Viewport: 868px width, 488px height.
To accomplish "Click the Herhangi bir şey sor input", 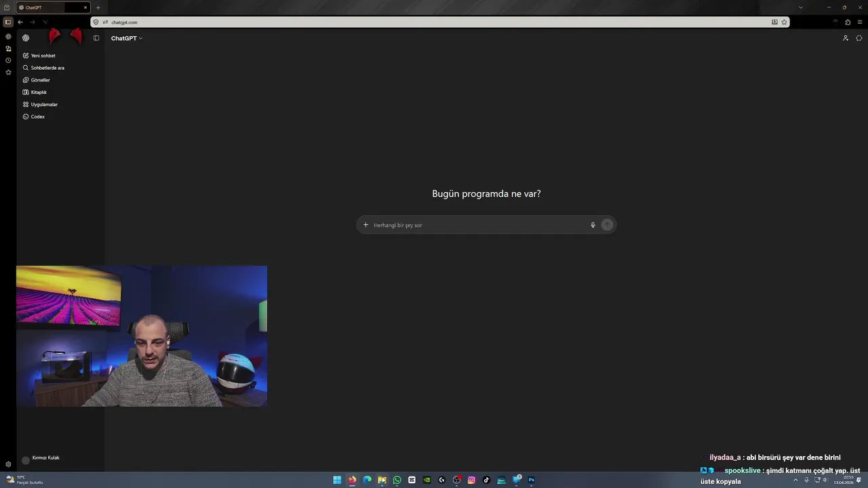I will [x=479, y=225].
